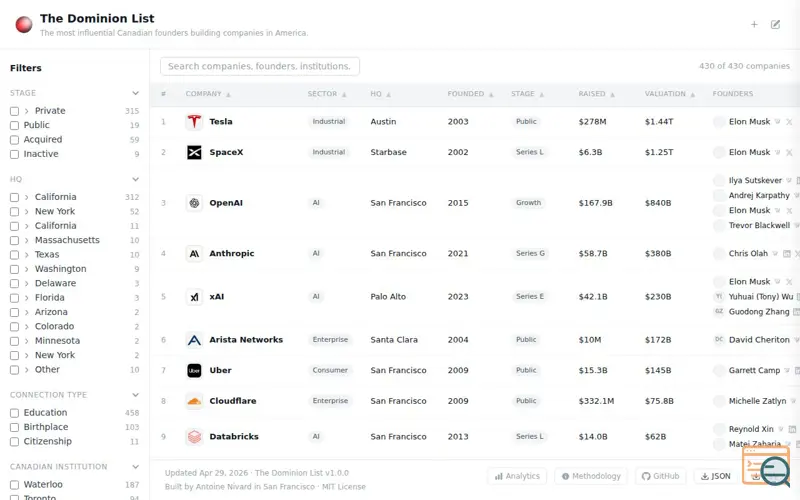Viewport: 800px width, 500px height.
Task: Open the Analytics button
Action: (x=517, y=476)
